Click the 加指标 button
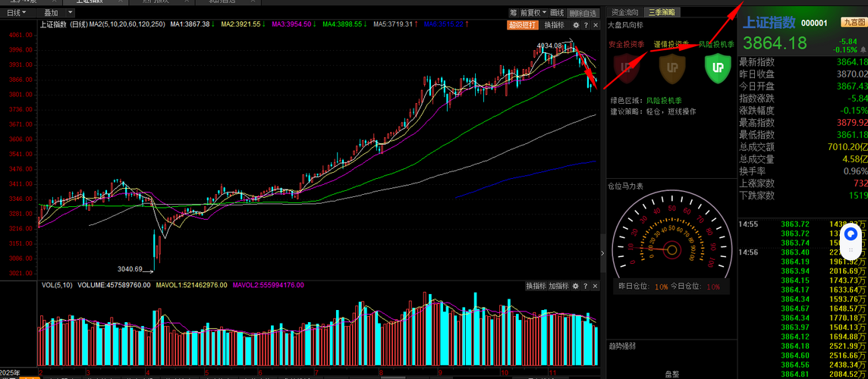This screenshot has height=379, width=868. click(558, 286)
